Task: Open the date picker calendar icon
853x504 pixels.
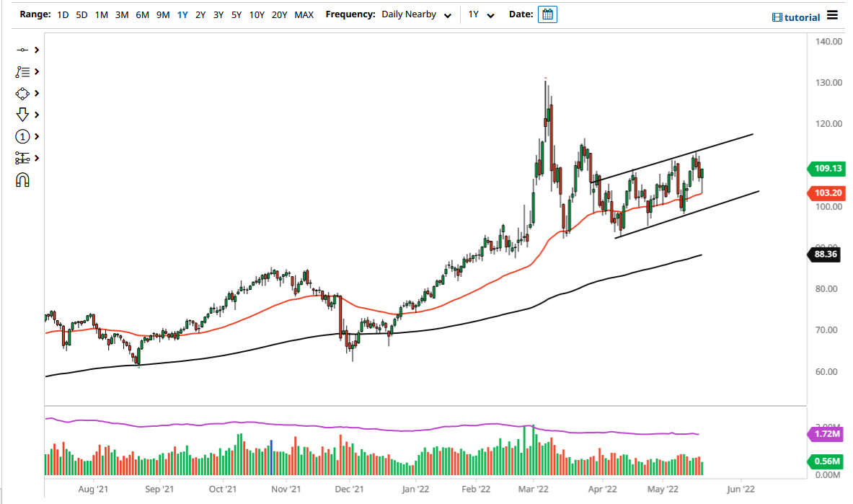Action: [x=547, y=14]
